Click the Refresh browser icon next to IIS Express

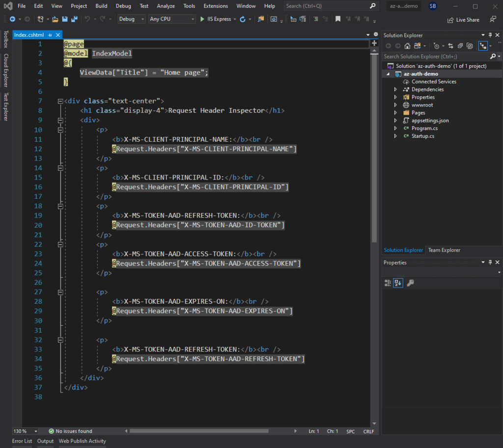243,19
